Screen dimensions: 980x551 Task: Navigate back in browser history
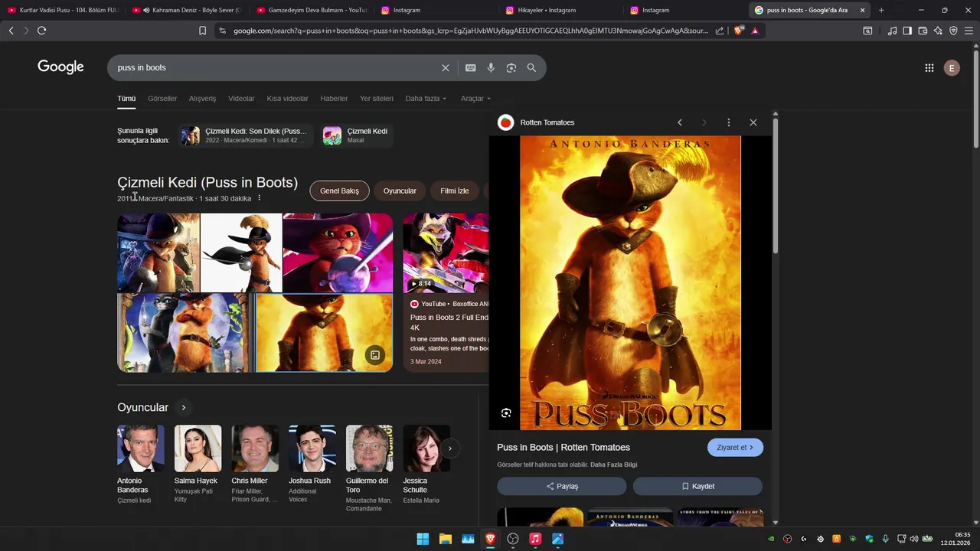click(11, 31)
